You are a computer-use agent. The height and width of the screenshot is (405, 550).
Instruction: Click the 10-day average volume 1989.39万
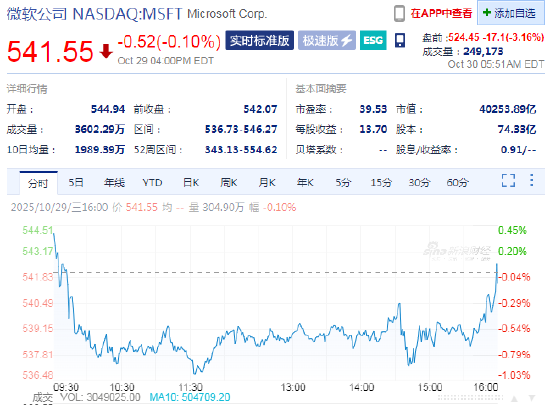coord(100,150)
